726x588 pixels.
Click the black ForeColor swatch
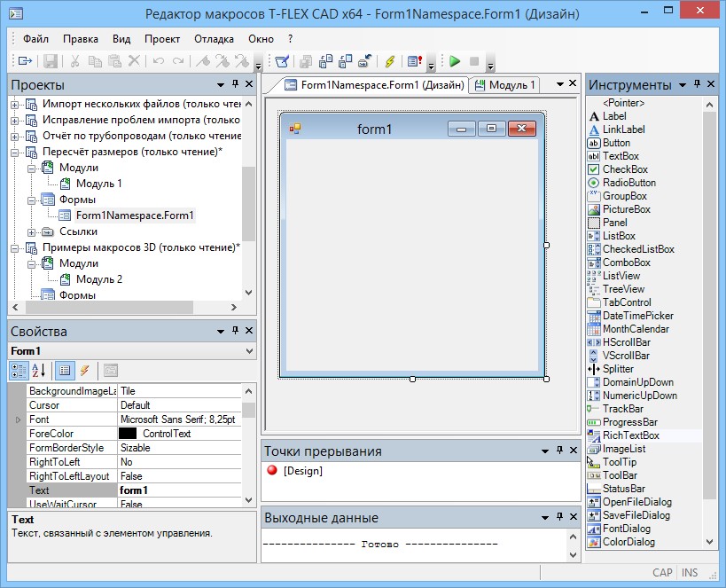click(x=128, y=433)
